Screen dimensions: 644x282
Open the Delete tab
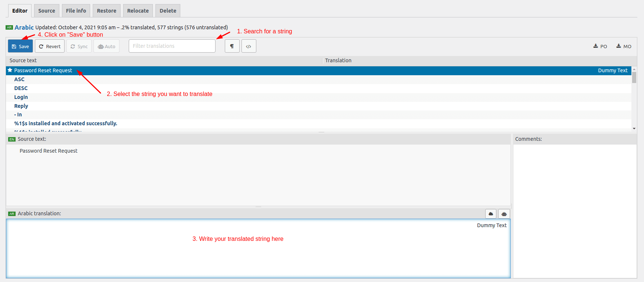(x=168, y=11)
